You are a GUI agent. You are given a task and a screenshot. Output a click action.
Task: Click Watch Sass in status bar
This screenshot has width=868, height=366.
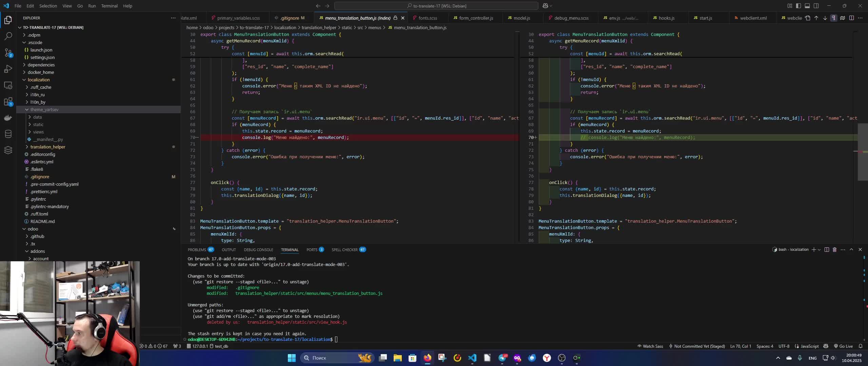650,346
